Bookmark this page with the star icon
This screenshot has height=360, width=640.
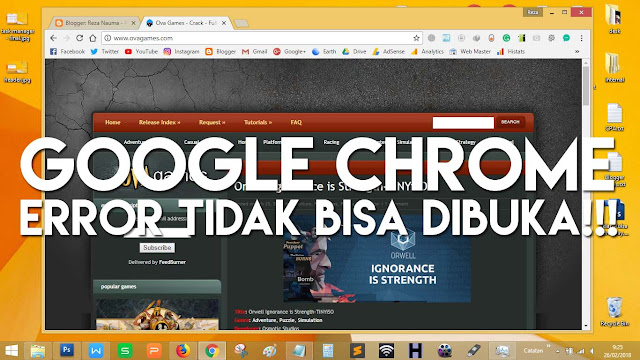click(x=416, y=38)
